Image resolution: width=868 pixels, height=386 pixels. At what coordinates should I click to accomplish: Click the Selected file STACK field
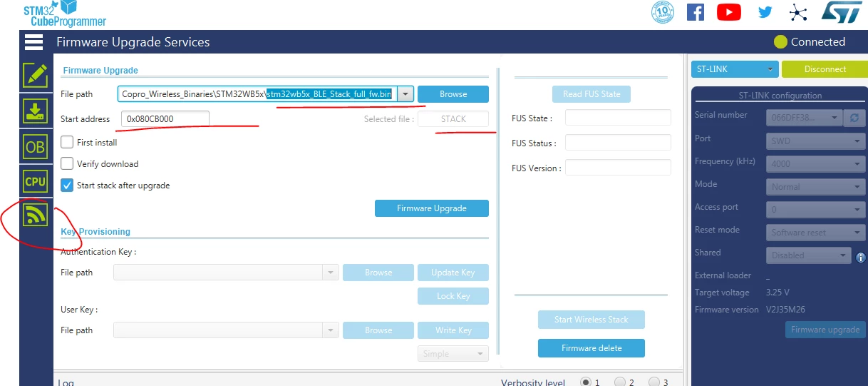453,119
